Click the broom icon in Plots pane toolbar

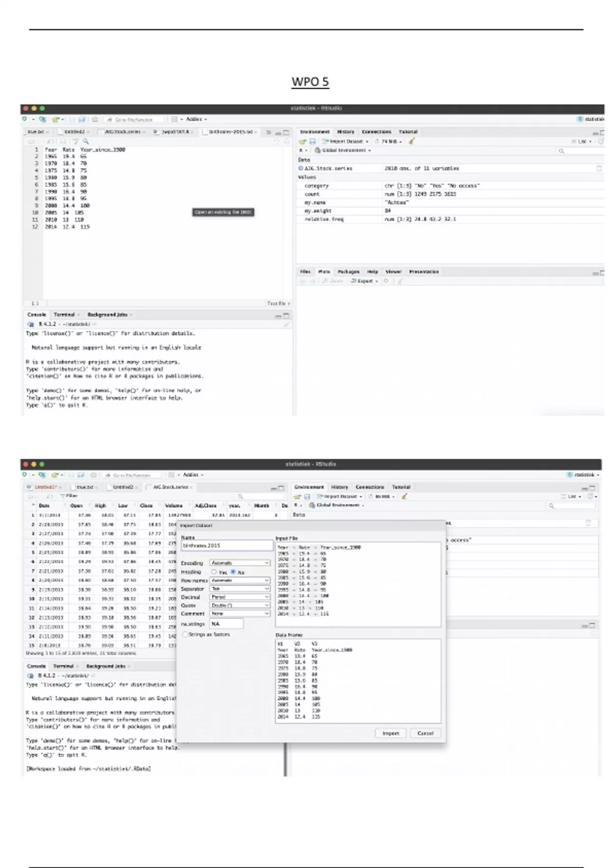point(400,281)
